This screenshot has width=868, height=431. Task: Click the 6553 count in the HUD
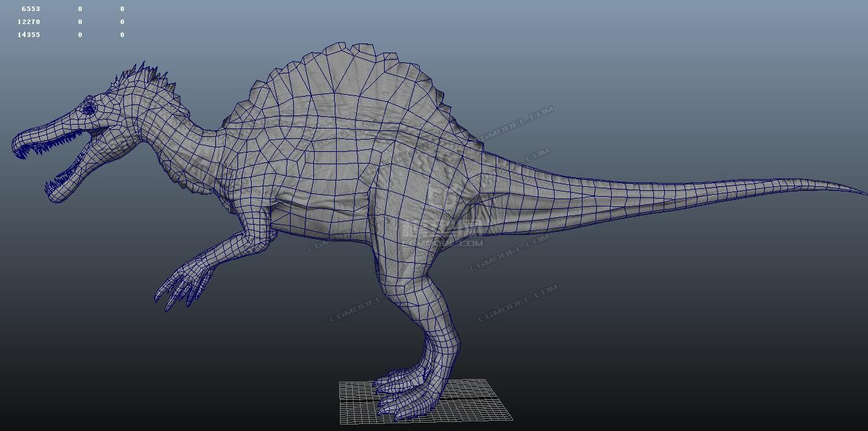pos(30,9)
